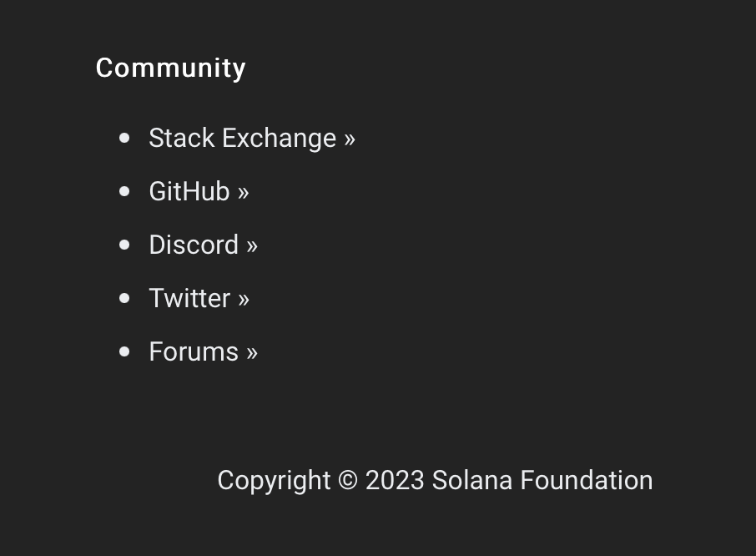Browse the Forums link
This screenshot has width=756, height=556.
coord(194,351)
